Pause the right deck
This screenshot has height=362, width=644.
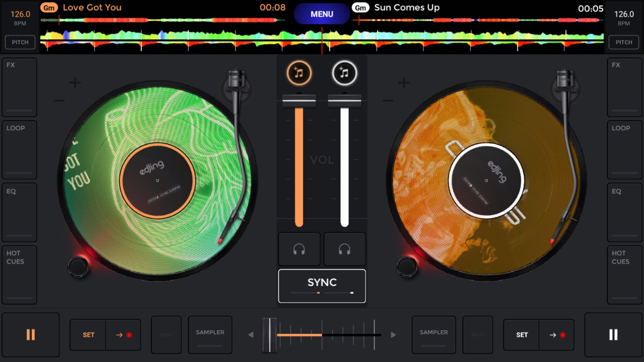click(613, 335)
